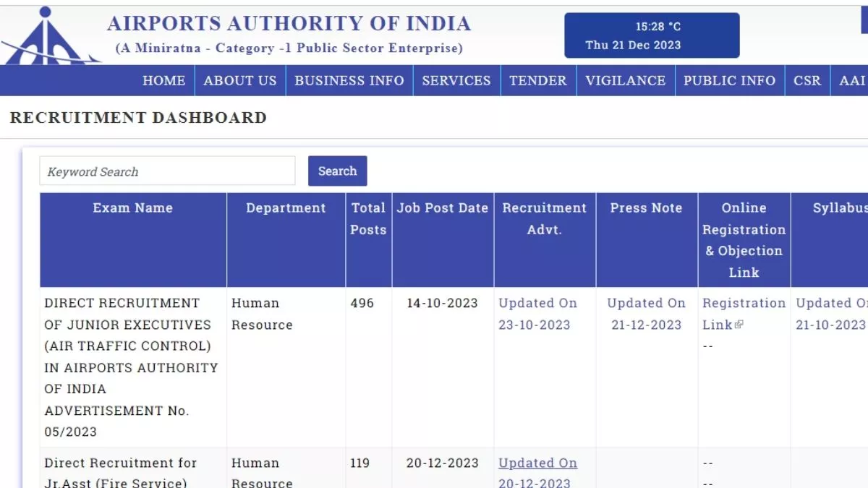
Task: Focus the Keyword Search input field
Action: click(167, 171)
